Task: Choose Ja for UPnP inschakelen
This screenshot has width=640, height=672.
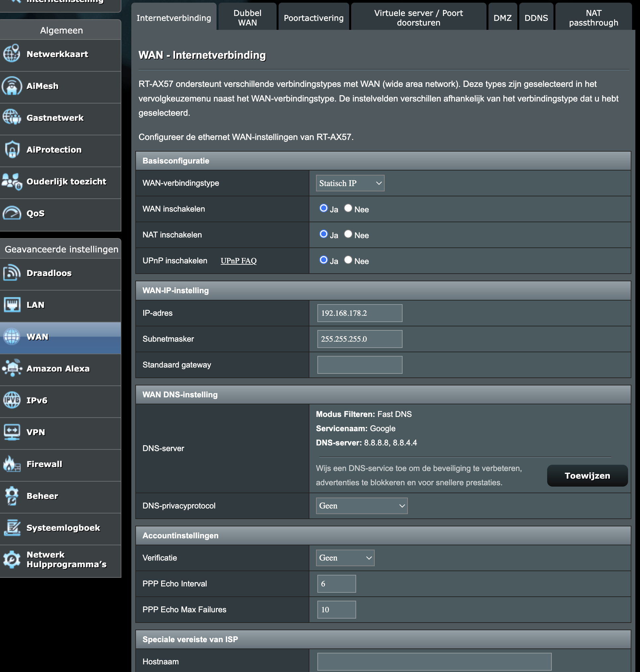Action: (x=323, y=260)
